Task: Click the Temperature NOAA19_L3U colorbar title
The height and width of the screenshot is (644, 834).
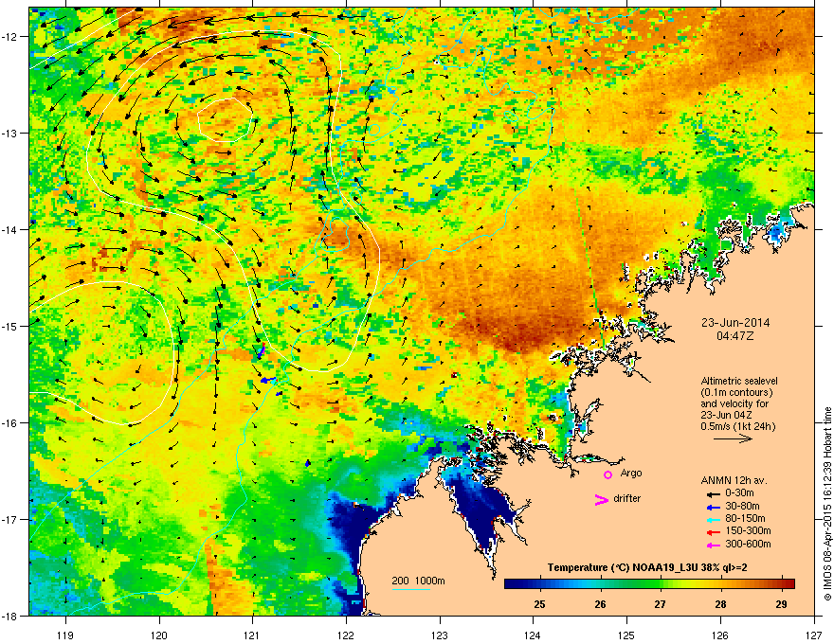Action: 647,567
